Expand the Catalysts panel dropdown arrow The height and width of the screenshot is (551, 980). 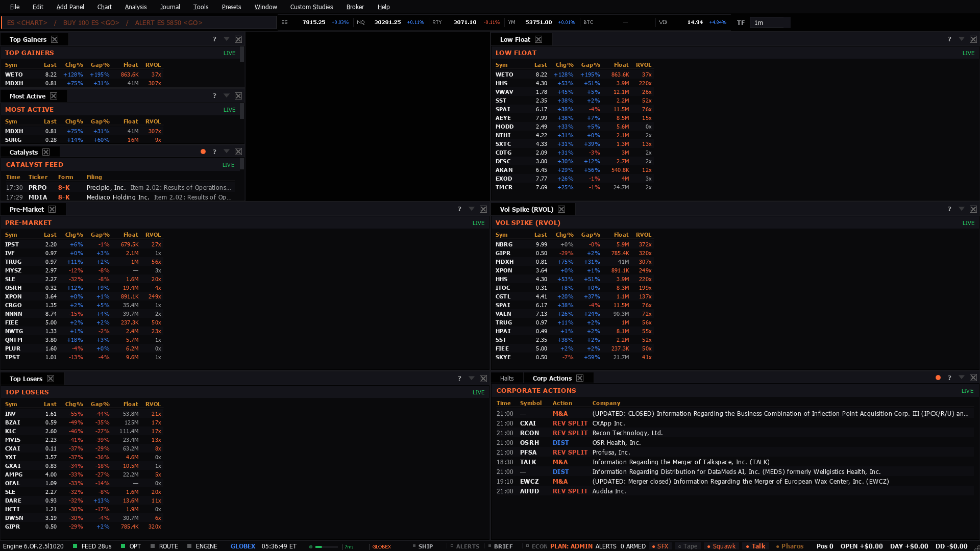(x=227, y=152)
